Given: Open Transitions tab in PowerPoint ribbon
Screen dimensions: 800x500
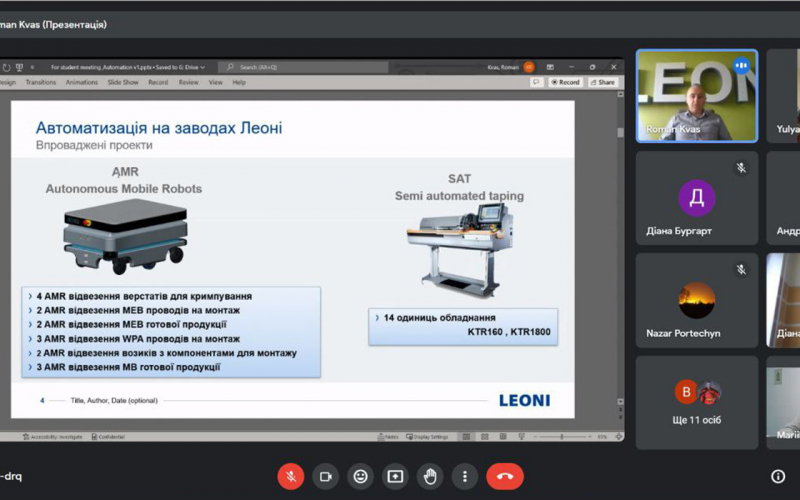Looking at the screenshot, I should [x=41, y=82].
